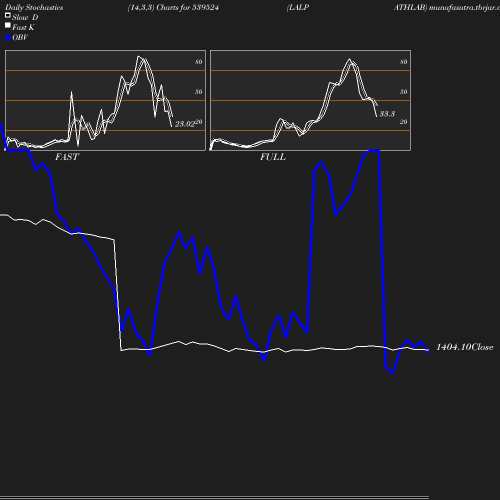Screen dimensions: 500x500
Task: Click the blue OBV legend swatch
Action: click(8, 38)
